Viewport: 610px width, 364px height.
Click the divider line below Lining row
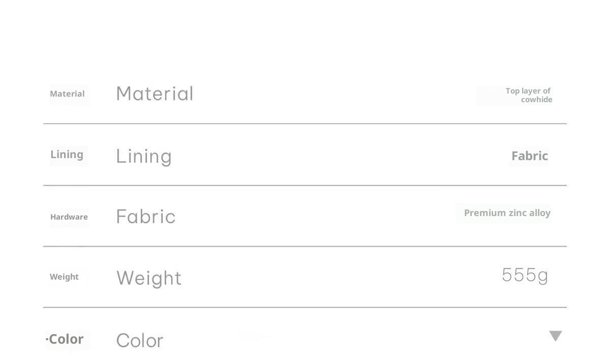(x=305, y=186)
